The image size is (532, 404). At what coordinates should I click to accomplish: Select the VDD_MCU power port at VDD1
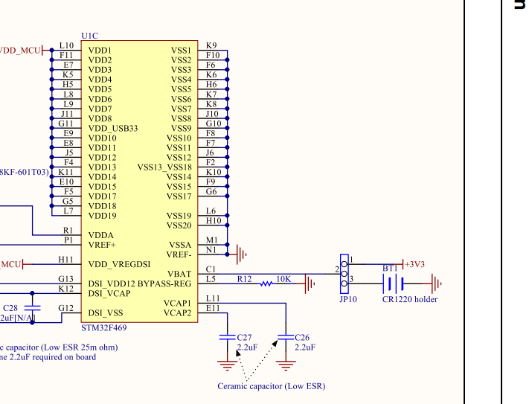pyautogui.click(x=21, y=51)
